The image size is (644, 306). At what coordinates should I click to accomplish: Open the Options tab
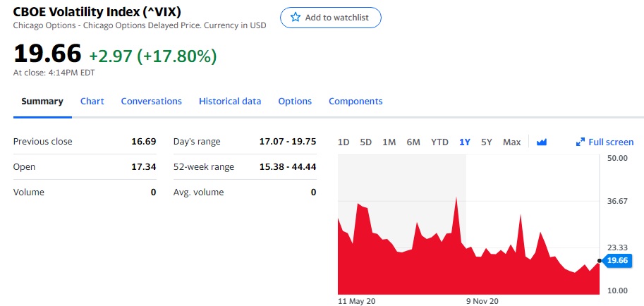(x=295, y=101)
